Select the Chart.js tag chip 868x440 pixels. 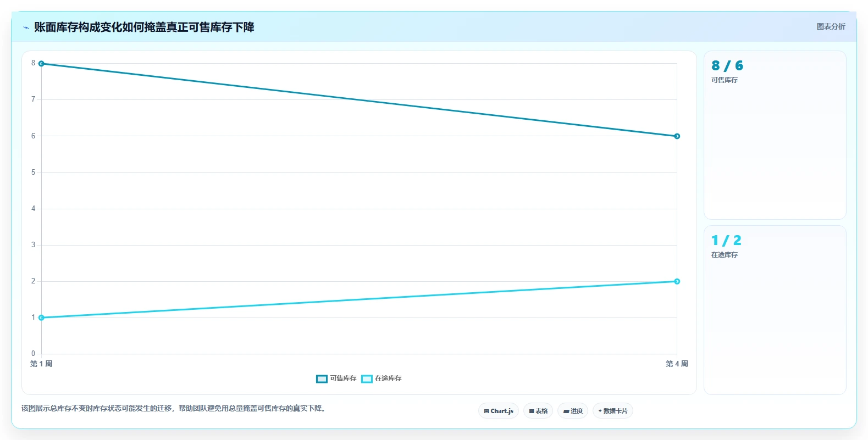click(499, 411)
